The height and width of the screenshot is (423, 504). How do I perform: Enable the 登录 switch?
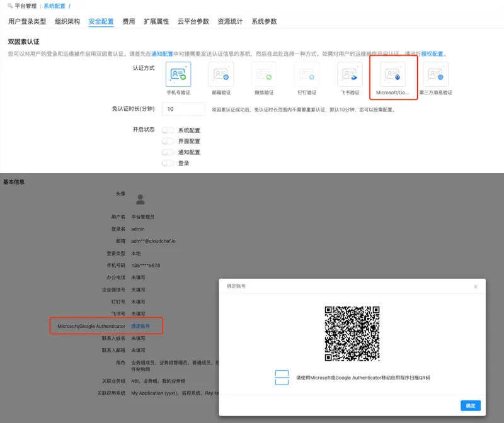click(168, 163)
